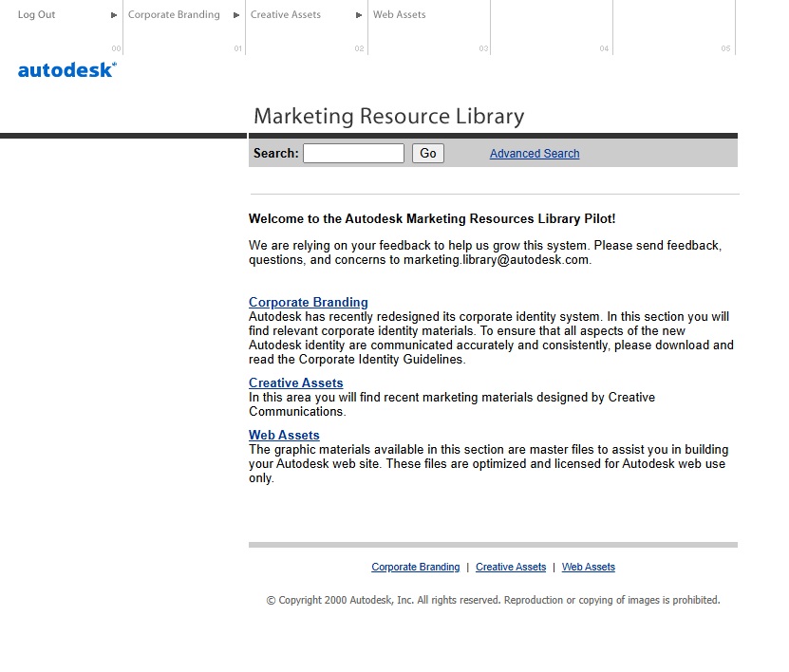789x672 pixels.
Task: Log out using the top navigation bar
Action: click(37, 15)
